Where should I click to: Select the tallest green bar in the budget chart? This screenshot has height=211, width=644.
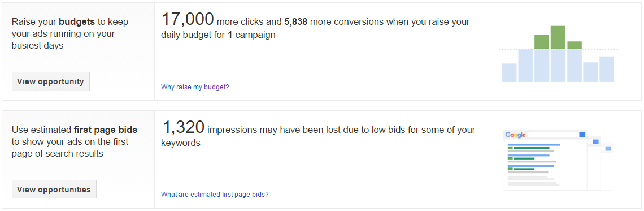(558, 38)
